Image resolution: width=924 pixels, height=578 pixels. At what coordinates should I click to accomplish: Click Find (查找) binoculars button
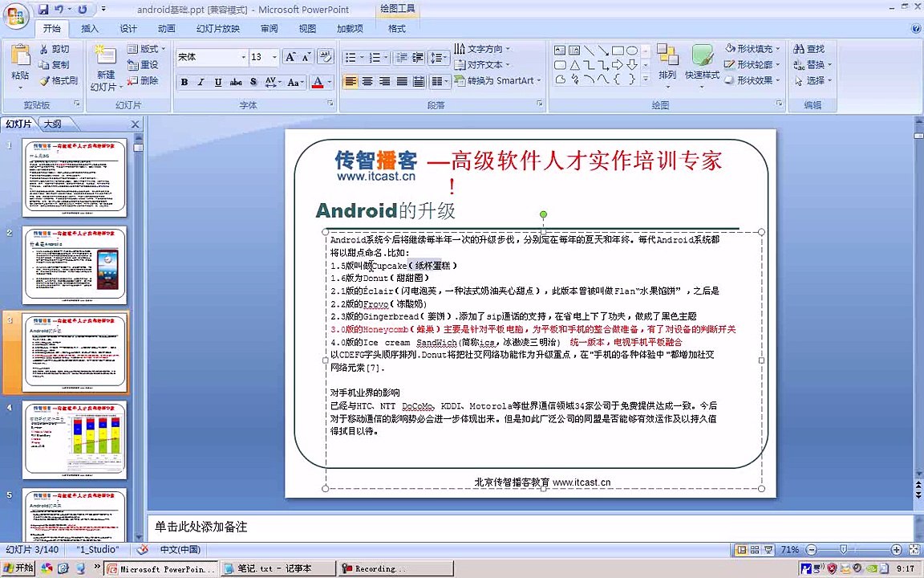[809, 49]
